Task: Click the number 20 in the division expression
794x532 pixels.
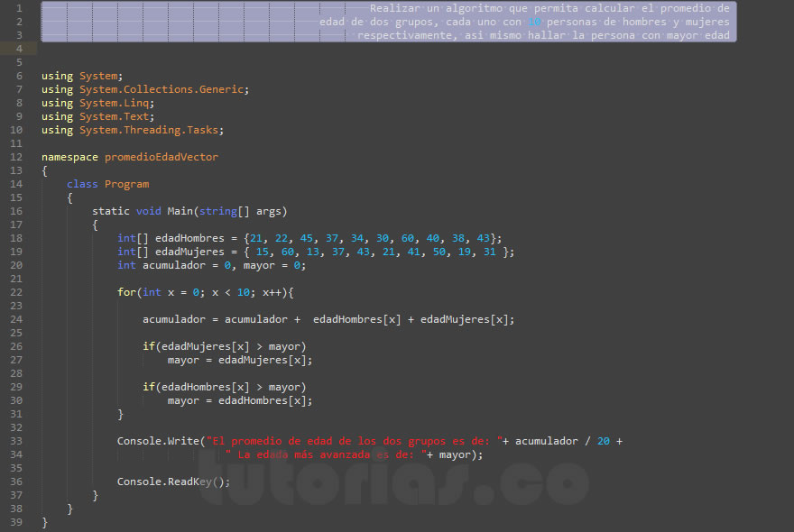Action: click(604, 440)
